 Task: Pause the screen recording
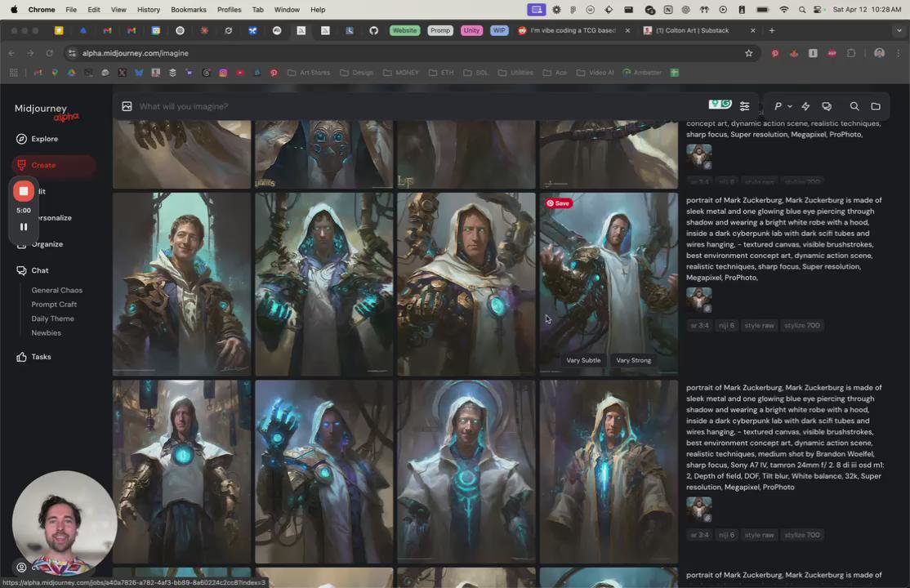tap(24, 227)
